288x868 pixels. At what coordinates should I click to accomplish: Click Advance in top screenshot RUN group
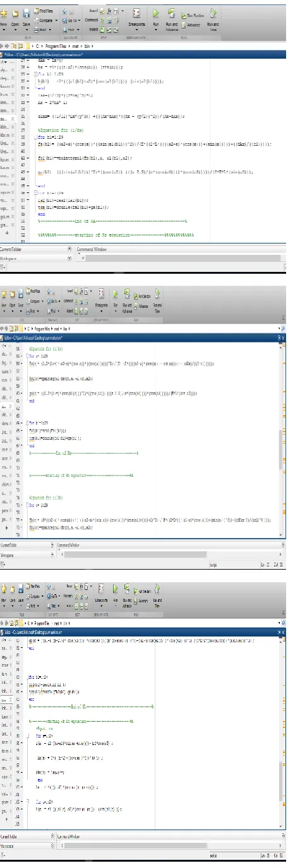point(191,25)
